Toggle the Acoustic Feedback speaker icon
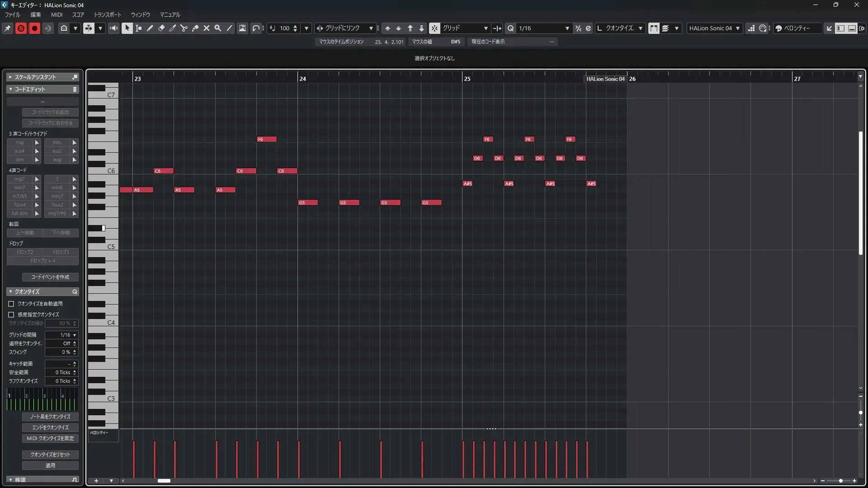This screenshot has height=488, width=868. tap(114, 28)
